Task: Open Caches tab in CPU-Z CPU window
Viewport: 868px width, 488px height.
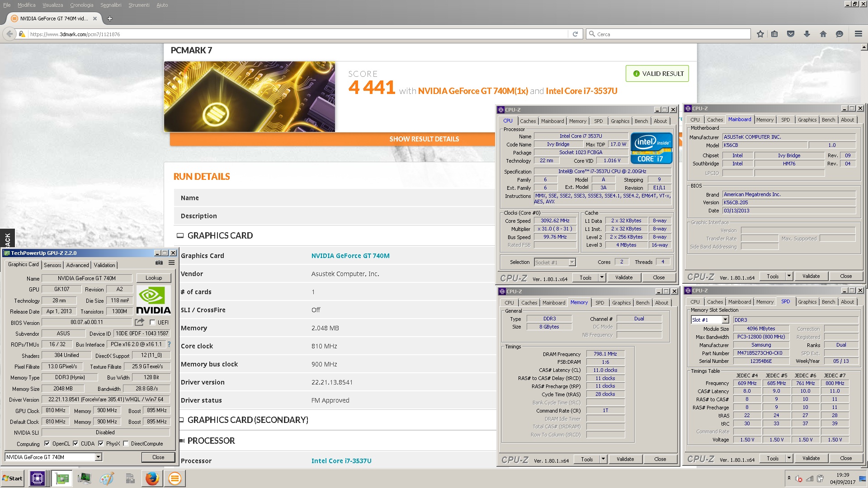Action: click(528, 121)
